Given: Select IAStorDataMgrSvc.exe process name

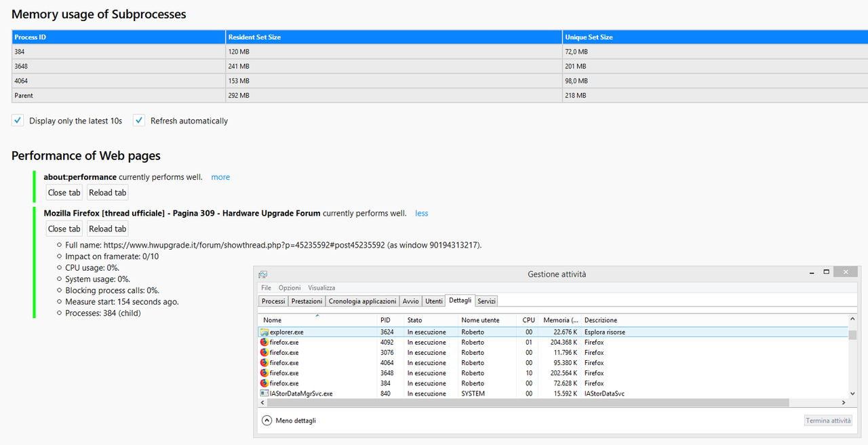Looking at the screenshot, I should [301, 393].
